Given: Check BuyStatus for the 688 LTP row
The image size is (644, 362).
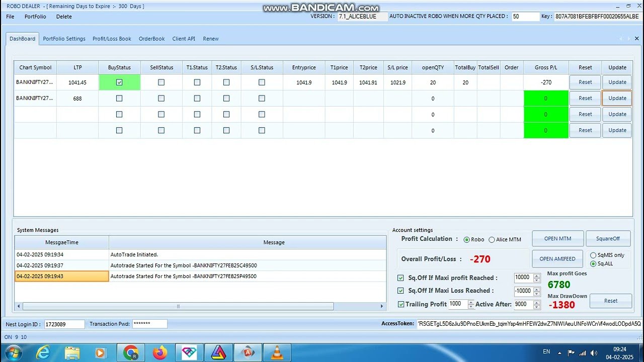Looking at the screenshot, I should tap(119, 99).
